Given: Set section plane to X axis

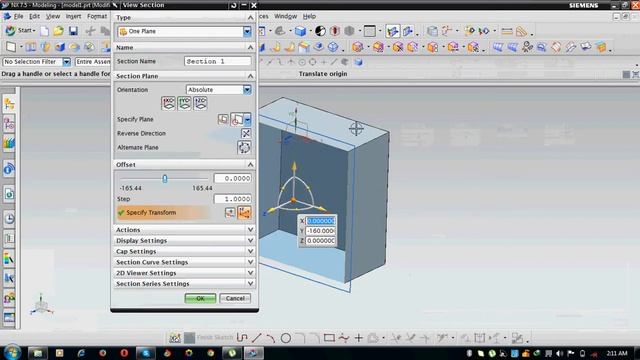Looking at the screenshot, I should coord(168,103).
